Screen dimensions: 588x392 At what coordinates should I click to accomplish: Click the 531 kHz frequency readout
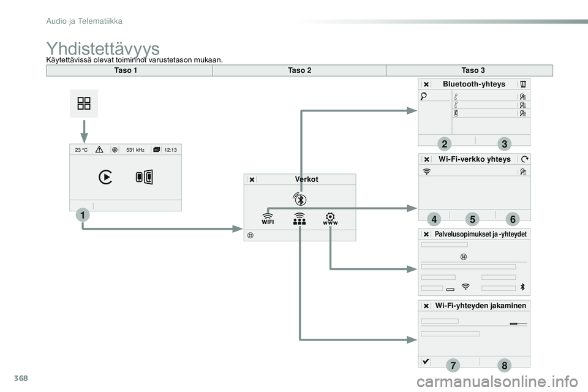pyautogui.click(x=135, y=150)
